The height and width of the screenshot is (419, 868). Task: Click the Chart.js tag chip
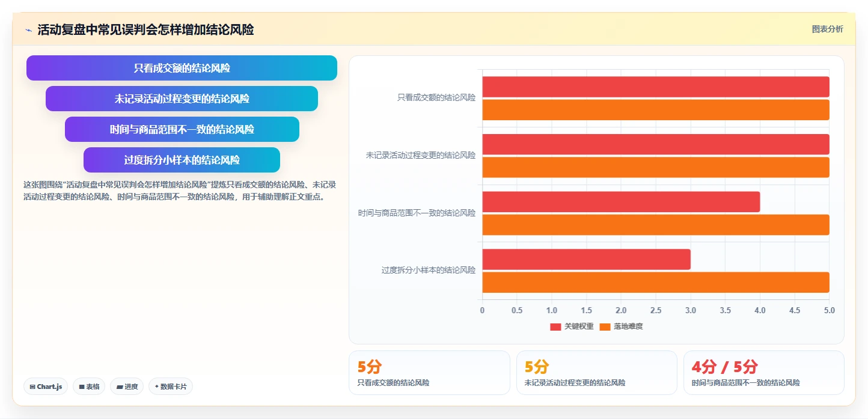(x=46, y=387)
